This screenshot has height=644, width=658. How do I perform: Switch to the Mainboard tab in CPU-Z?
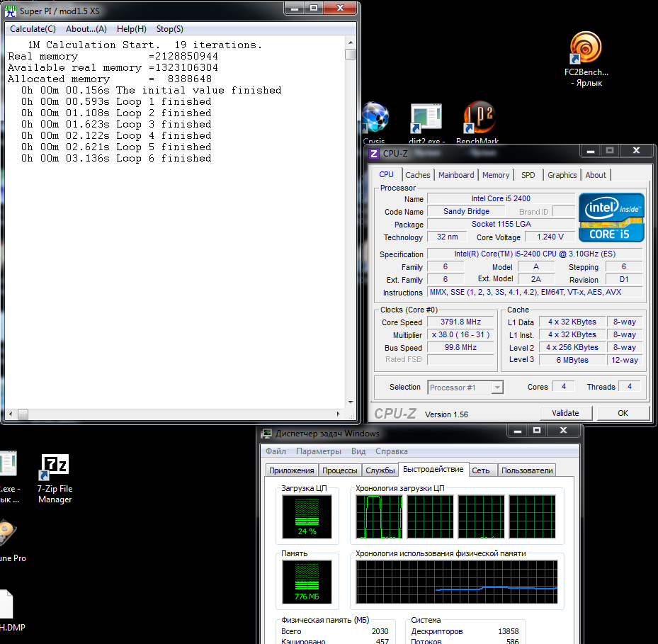455,175
